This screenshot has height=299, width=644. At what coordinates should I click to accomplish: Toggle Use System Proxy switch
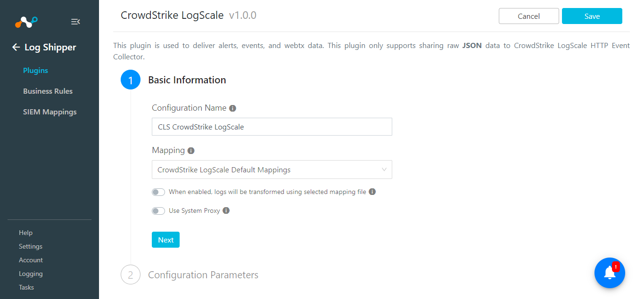pyautogui.click(x=158, y=211)
